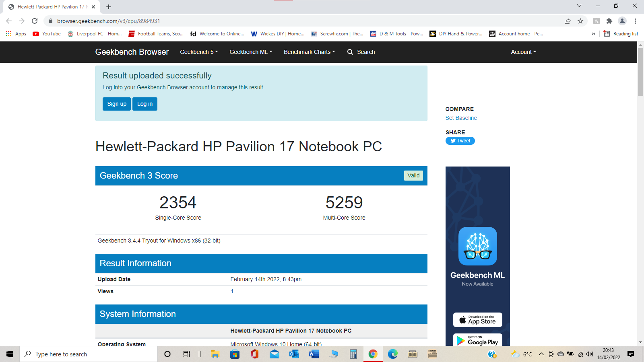
Task: Open the Chrome extensions puzzle icon
Action: 609,21
